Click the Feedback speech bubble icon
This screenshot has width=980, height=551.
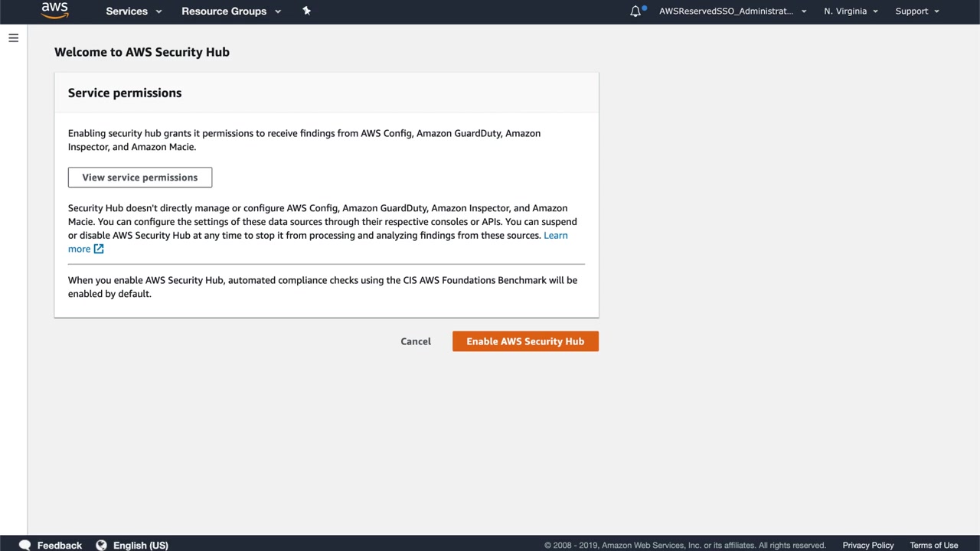tap(25, 545)
